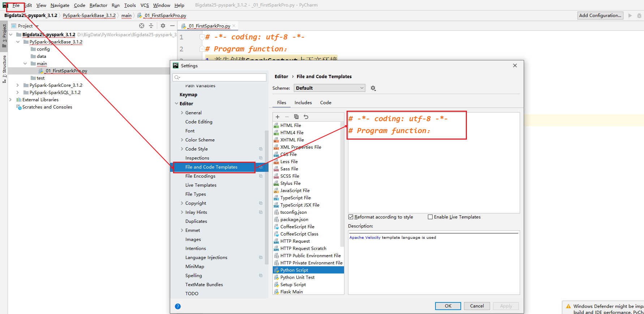Screen dimensions: 644x314
Task: Expand Code Style settings node
Action: click(x=182, y=149)
